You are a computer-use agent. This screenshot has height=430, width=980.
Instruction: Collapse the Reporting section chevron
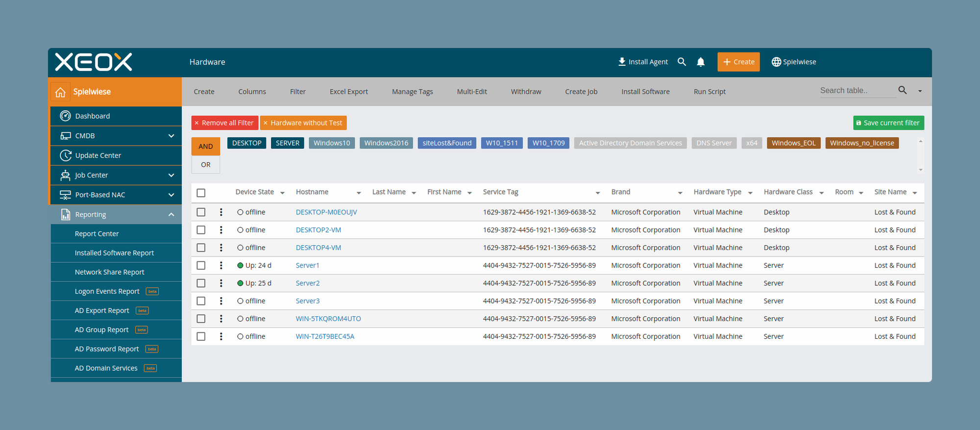click(171, 214)
